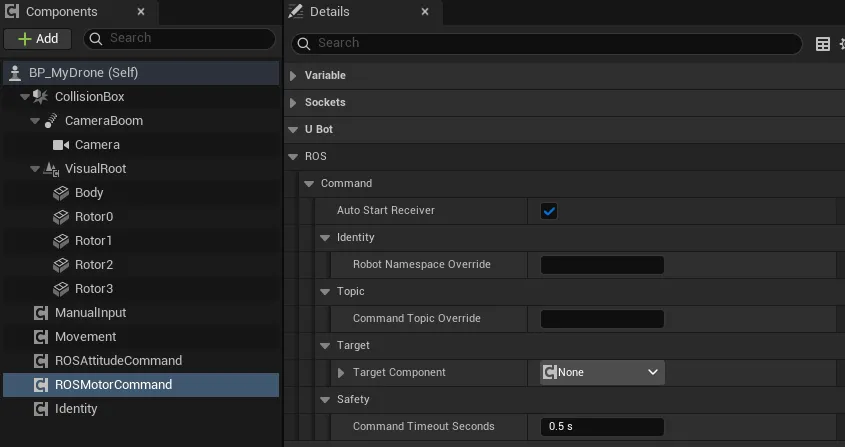
Task: Select the Identity component row
Action: 141,409
